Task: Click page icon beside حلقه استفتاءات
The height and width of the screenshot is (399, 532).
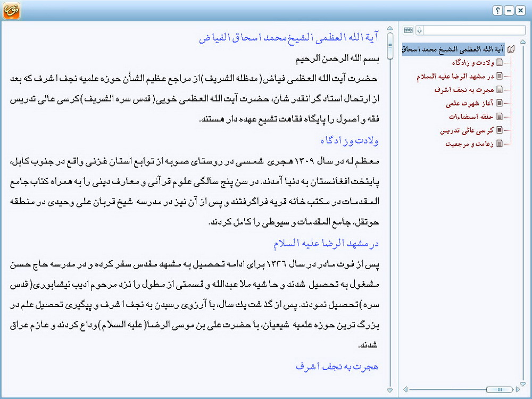Action: 500,117
